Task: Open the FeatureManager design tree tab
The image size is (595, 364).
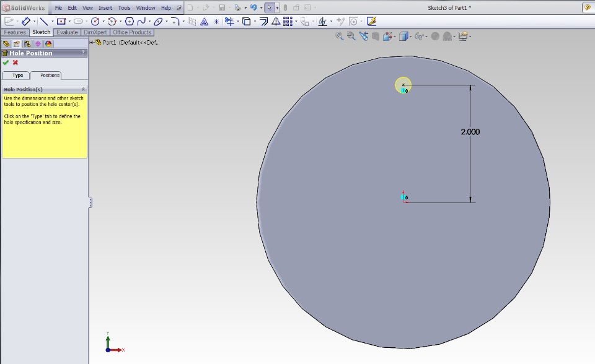Action: click(6, 43)
